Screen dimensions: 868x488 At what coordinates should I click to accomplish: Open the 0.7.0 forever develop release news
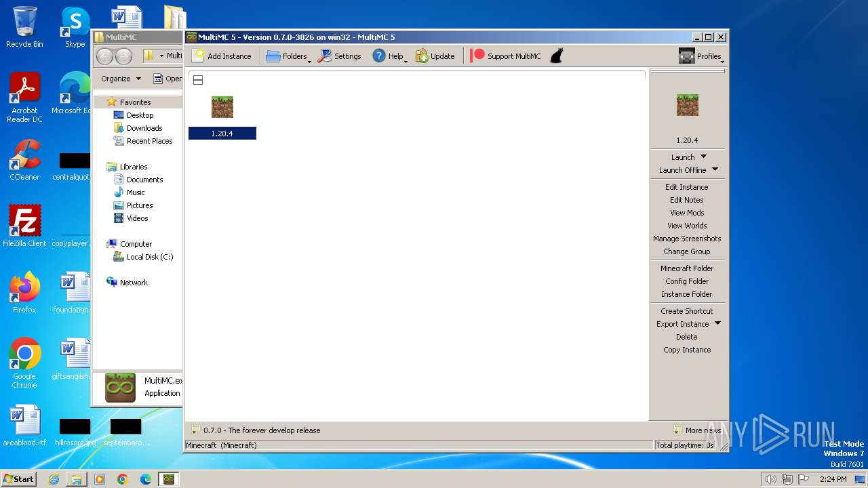[x=256, y=430]
